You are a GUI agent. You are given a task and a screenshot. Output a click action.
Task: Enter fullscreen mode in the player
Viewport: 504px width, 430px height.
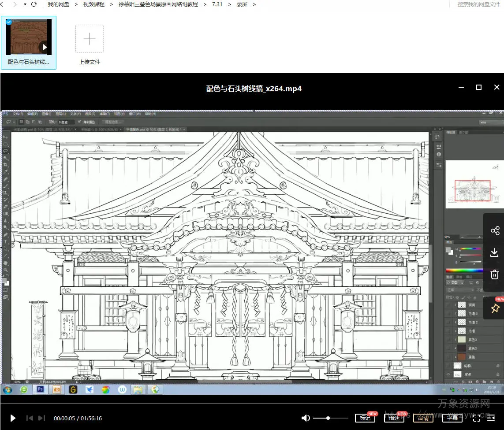477,418
